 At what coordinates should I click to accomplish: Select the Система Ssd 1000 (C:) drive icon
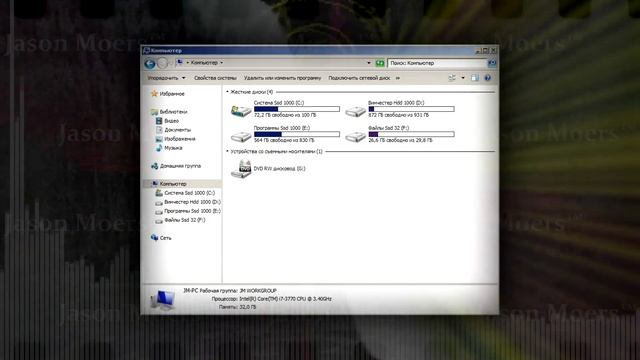point(241,110)
